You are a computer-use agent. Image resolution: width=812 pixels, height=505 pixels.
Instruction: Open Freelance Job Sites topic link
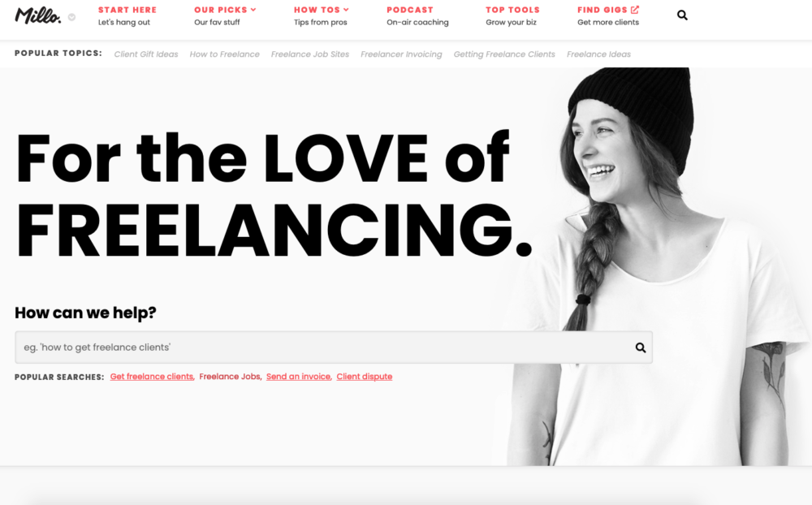point(309,54)
